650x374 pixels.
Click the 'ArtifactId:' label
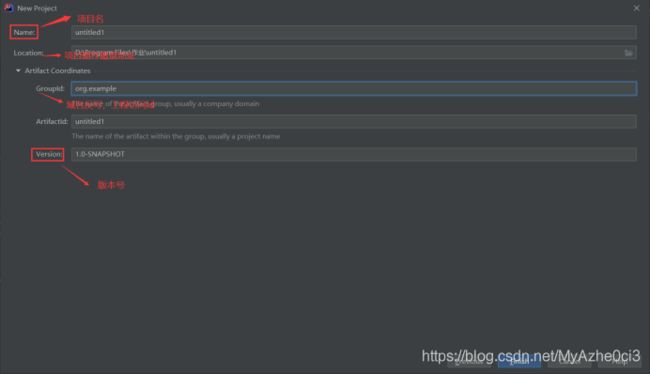tap(51, 121)
